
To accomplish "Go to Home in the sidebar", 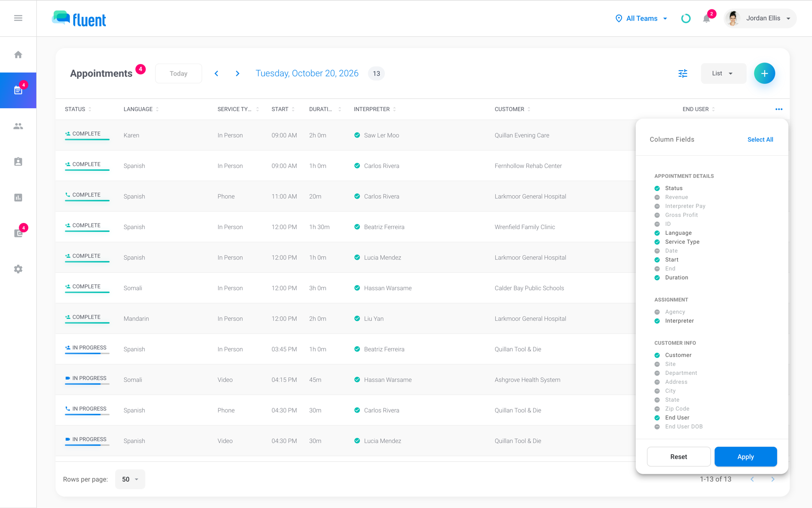I will (x=18, y=55).
